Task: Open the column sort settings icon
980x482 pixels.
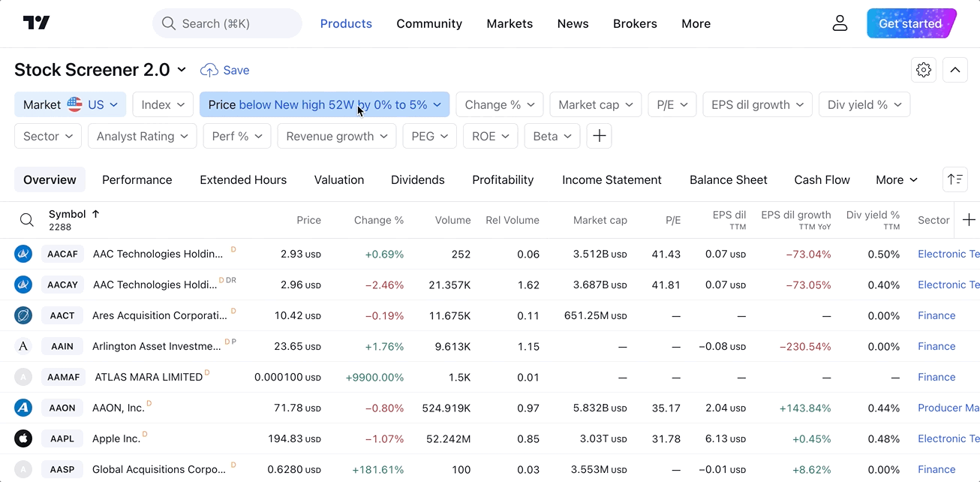Action: (955, 179)
